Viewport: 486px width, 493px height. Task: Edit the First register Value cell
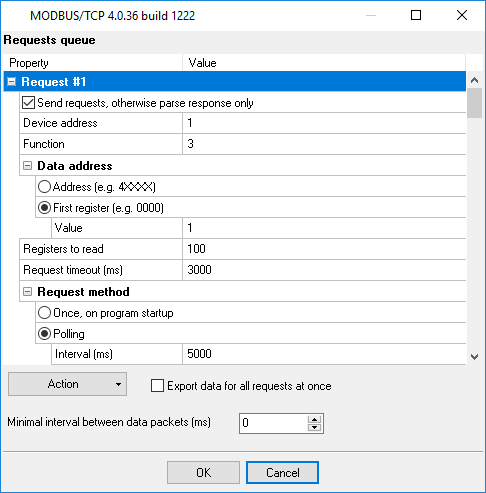click(x=324, y=228)
